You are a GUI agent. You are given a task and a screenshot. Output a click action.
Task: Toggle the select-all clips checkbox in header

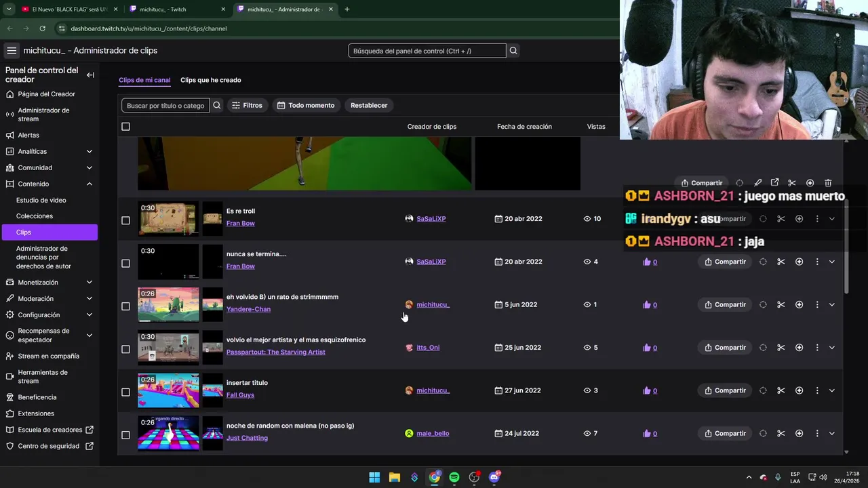(x=125, y=127)
